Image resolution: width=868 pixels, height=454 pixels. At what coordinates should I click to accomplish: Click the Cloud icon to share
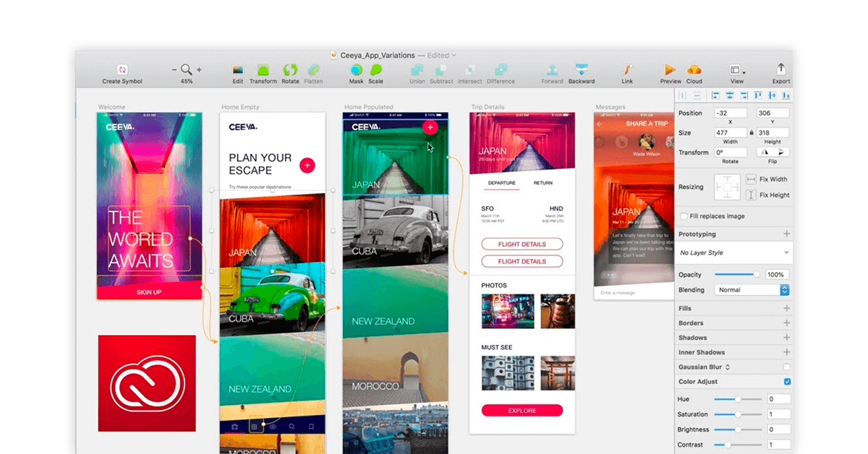[x=694, y=70]
